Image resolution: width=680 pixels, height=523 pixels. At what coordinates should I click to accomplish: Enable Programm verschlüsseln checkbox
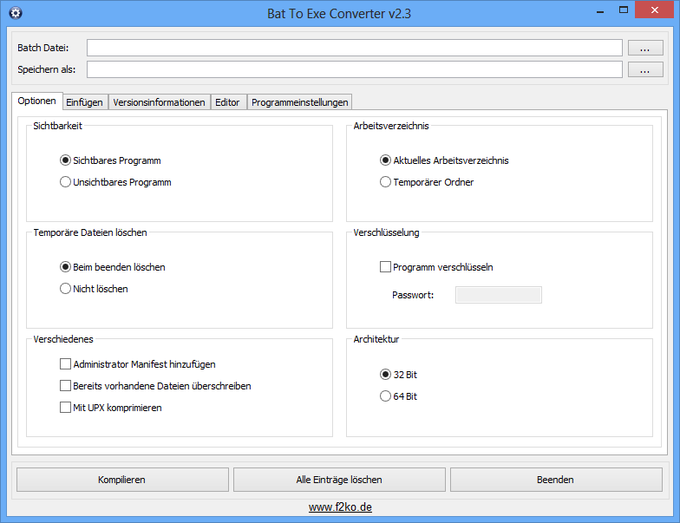(436, 267)
